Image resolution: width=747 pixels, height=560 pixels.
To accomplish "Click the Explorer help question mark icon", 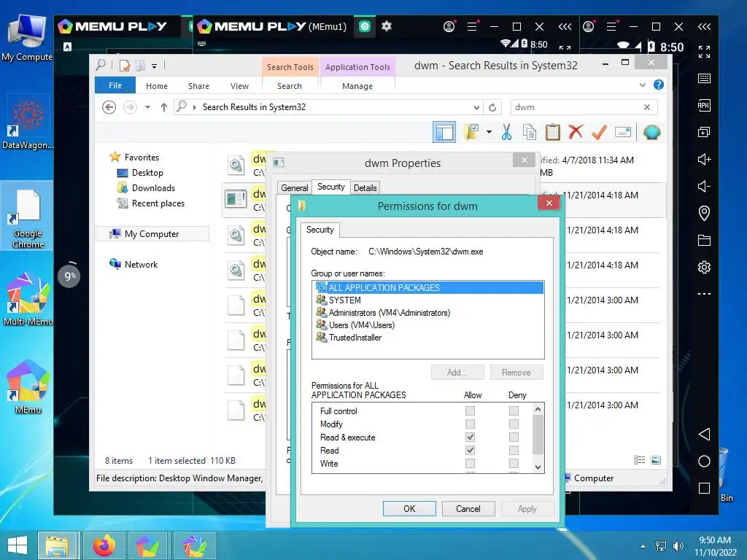I will (x=659, y=85).
